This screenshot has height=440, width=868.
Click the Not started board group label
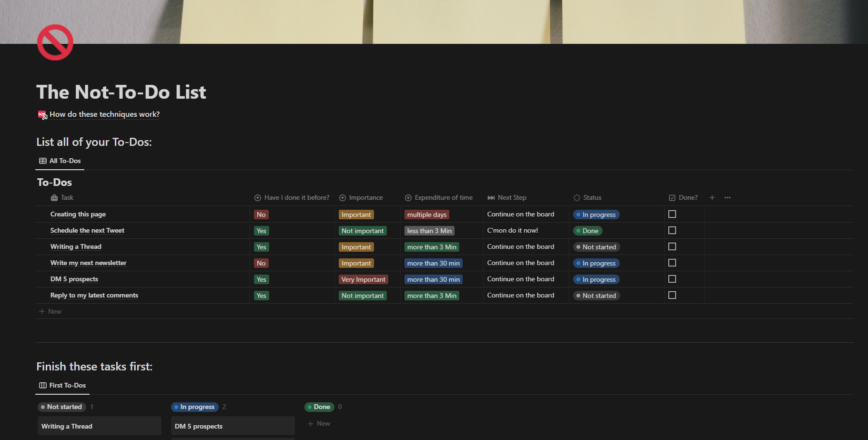(x=61, y=407)
